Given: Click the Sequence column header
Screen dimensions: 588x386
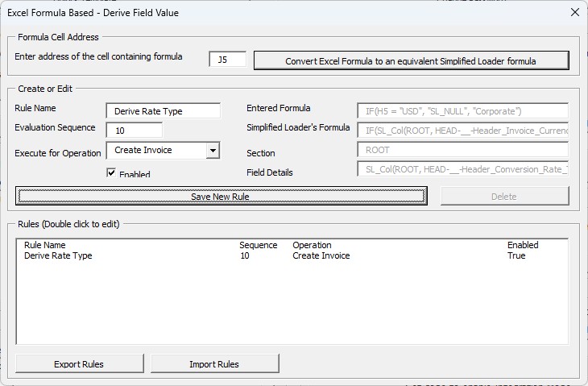Looking at the screenshot, I should (259, 245).
